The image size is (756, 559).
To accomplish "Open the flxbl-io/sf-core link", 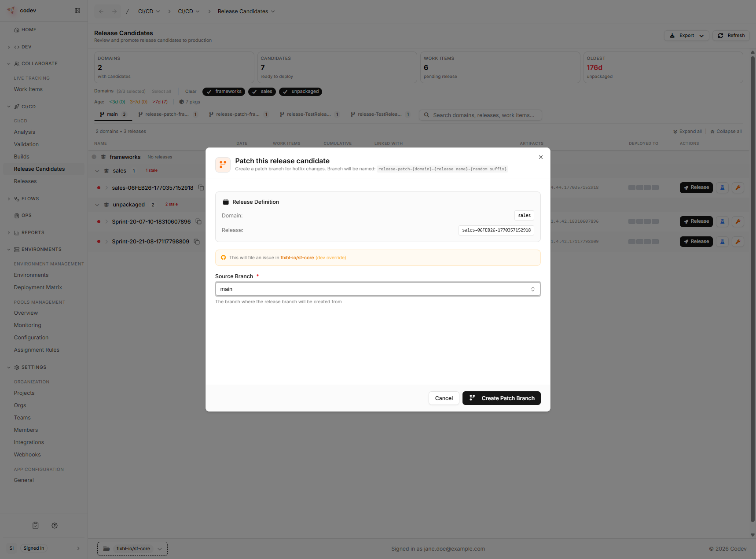I will point(297,257).
